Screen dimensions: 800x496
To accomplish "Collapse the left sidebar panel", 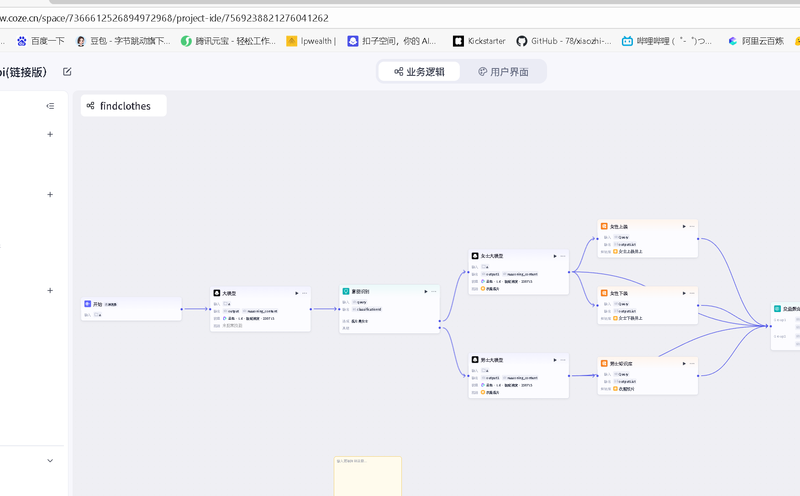I will click(50, 106).
